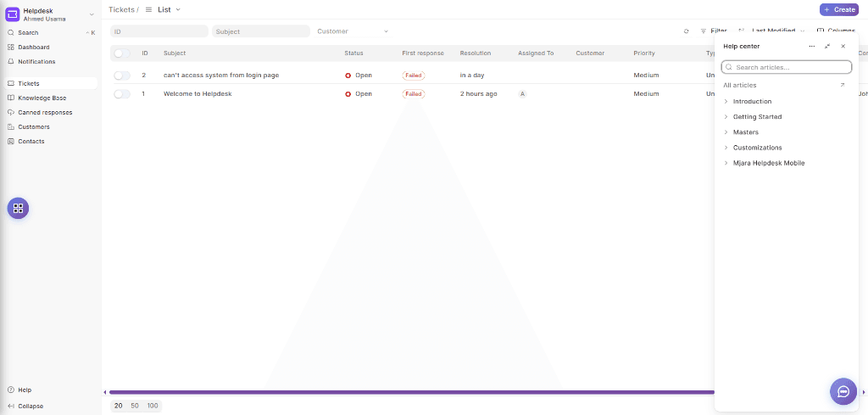
Task: Click the Notifications bell icon
Action: pos(10,61)
